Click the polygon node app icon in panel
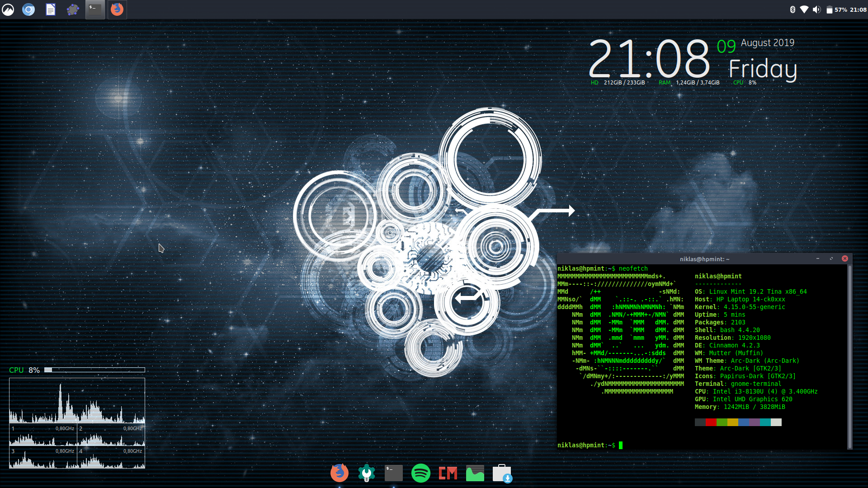Viewport: 868px width, 488px height. pos(73,9)
